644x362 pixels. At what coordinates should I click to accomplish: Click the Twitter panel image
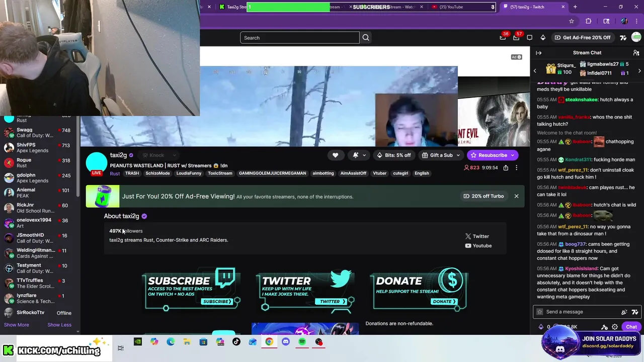[305, 290]
